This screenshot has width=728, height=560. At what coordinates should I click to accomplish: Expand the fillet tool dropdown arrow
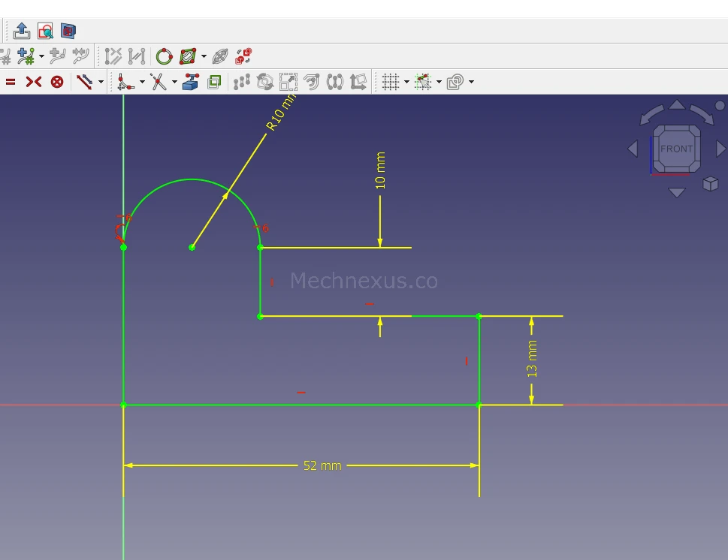coord(141,82)
